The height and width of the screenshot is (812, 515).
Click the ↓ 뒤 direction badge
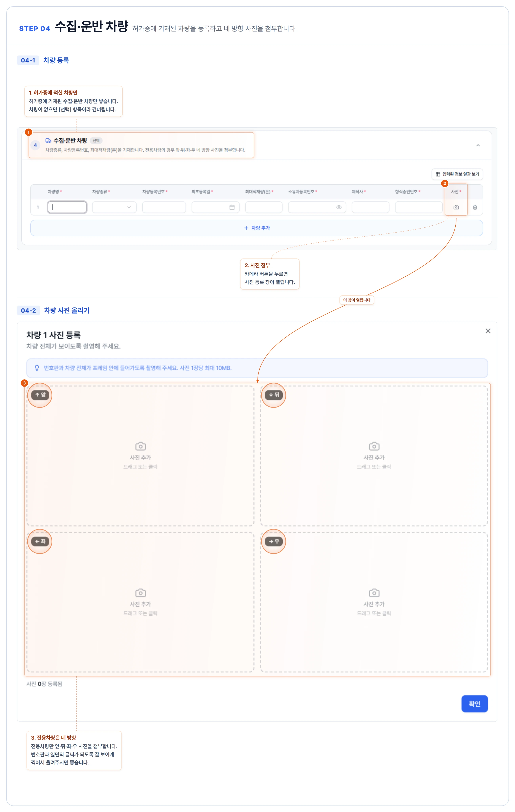pos(274,395)
